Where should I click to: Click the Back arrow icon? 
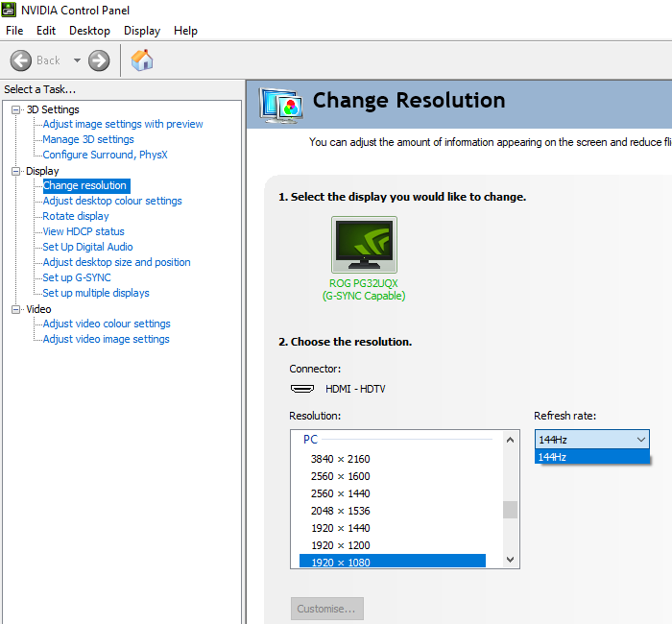point(20,60)
